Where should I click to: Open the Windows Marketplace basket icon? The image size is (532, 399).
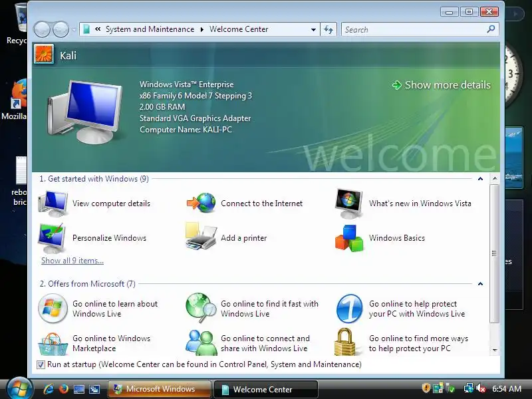[53, 343]
